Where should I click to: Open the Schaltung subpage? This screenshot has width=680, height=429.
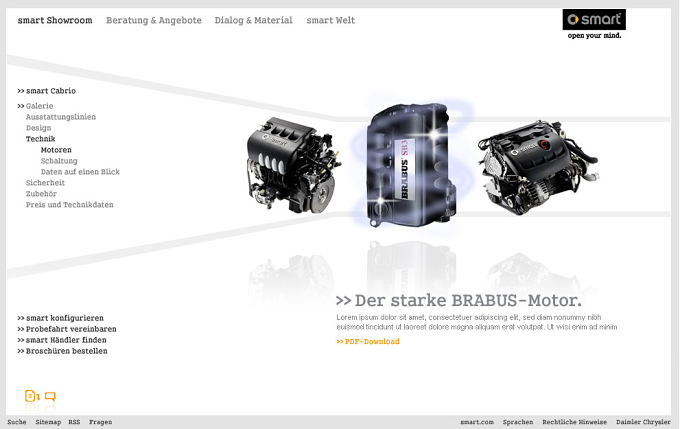59,161
